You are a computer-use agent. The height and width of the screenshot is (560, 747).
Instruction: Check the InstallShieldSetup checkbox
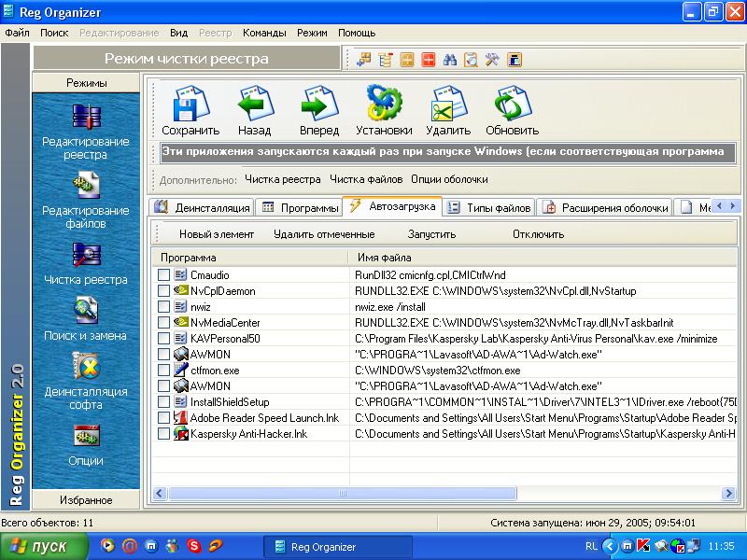click(x=163, y=402)
